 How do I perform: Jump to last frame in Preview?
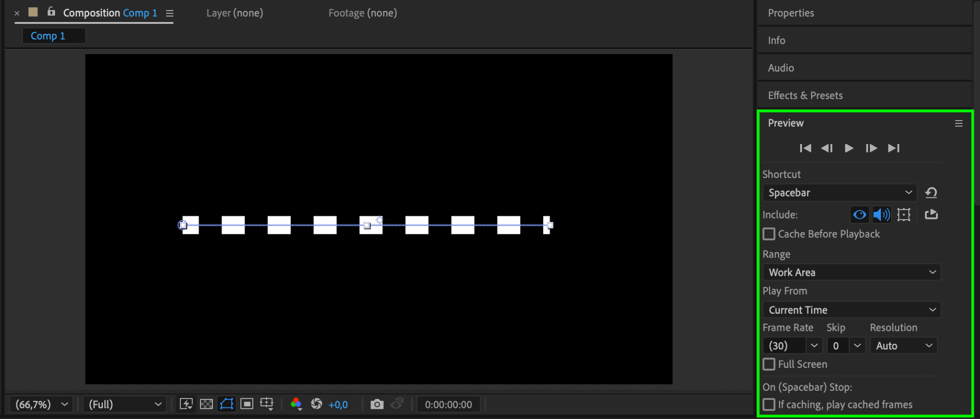pyautogui.click(x=894, y=148)
